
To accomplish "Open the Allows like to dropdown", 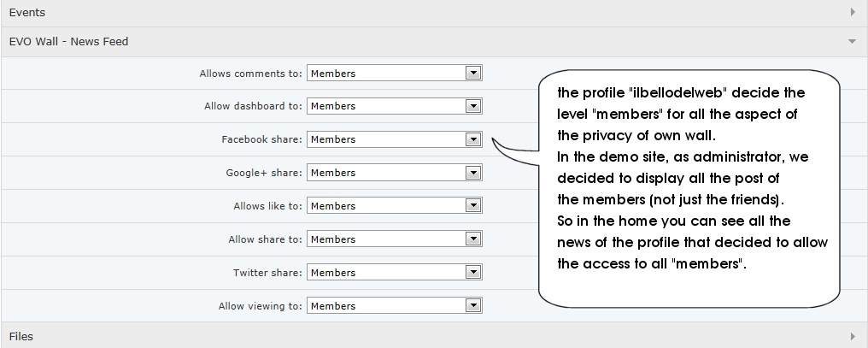I will pos(386,206).
